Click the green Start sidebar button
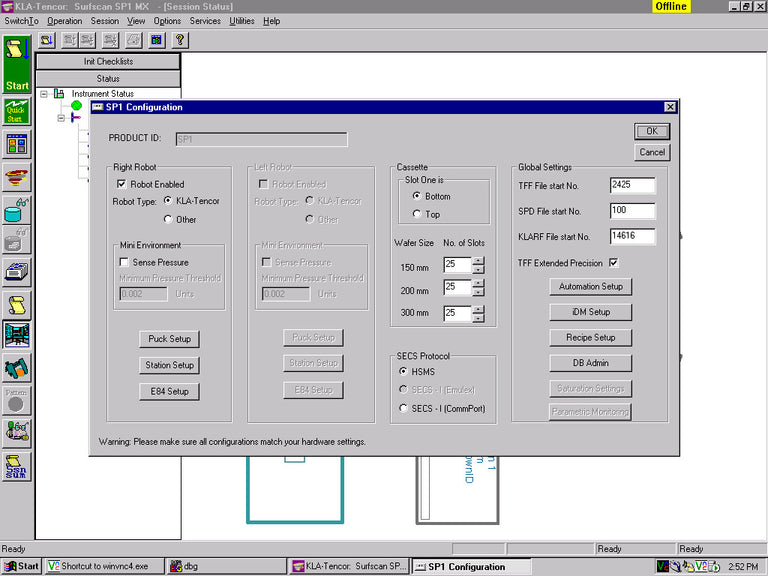 [x=17, y=64]
